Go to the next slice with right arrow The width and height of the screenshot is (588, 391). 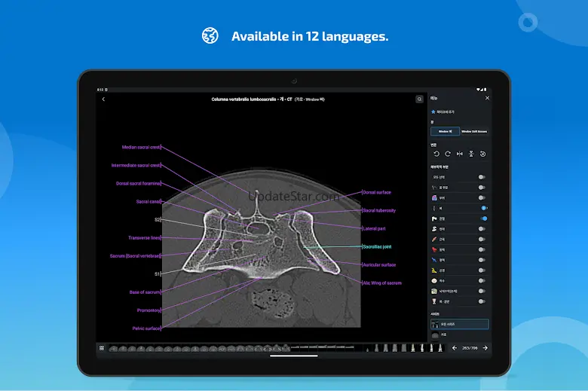485,348
